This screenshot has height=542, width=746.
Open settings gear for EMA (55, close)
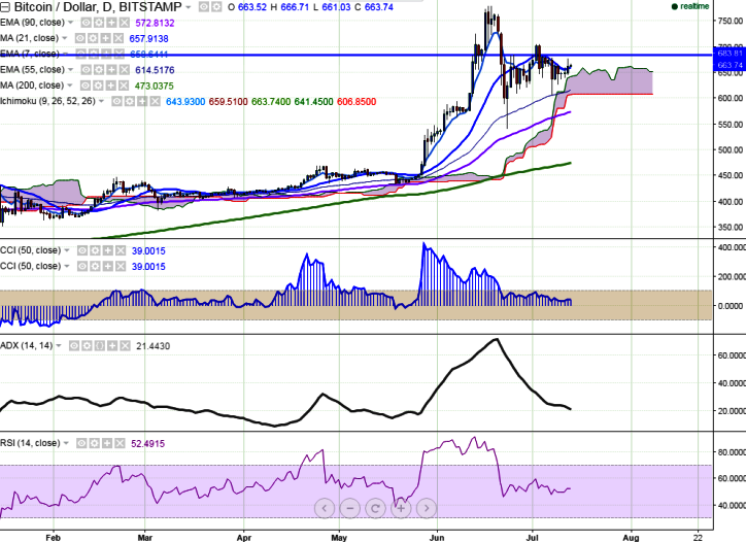click(98, 70)
